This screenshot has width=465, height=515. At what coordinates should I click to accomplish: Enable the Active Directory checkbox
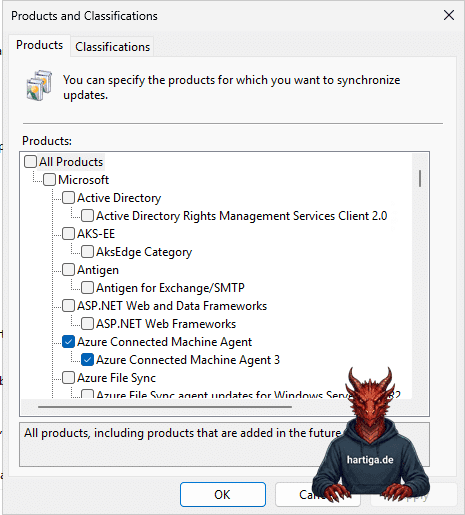pyautogui.click(x=68, y=198)
